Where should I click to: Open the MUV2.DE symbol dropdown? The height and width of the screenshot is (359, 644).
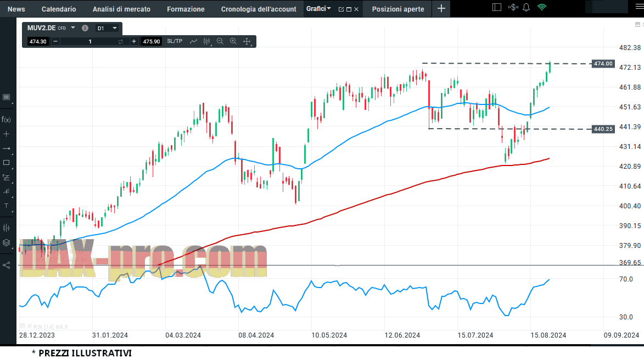click(72, 28)
